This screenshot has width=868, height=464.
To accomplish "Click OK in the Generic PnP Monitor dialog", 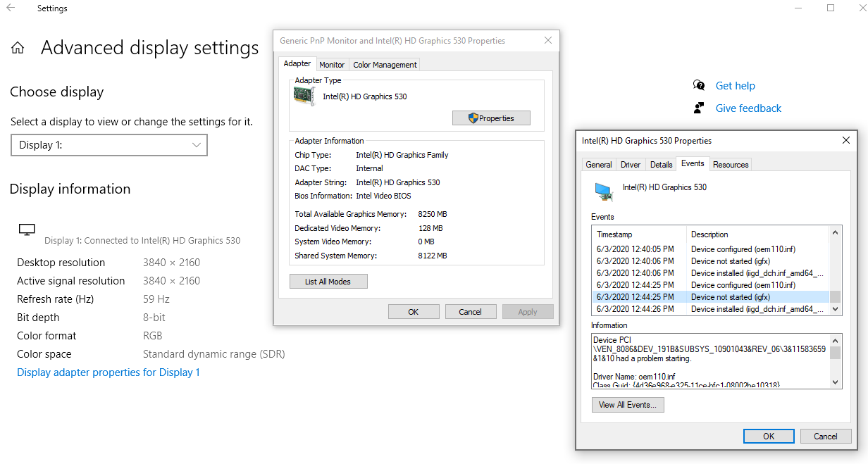I will coord(414,312).
